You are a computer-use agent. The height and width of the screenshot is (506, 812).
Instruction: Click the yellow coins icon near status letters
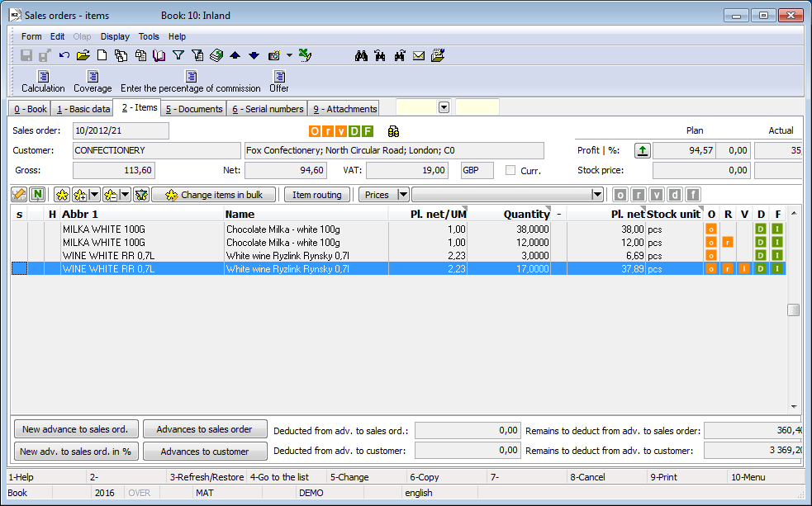click(393, 131)
